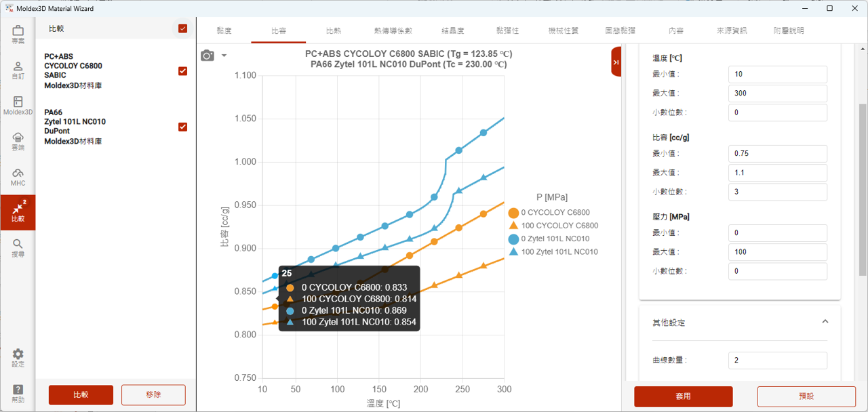The height and width of the screenshot is (412, 868).
Task: Open the 設定 settings gear icon
Action: click(18, 358)
